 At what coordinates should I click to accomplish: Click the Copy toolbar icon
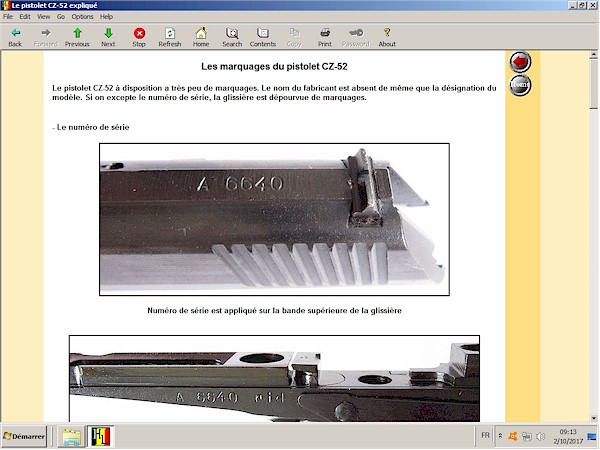[294, 38]
